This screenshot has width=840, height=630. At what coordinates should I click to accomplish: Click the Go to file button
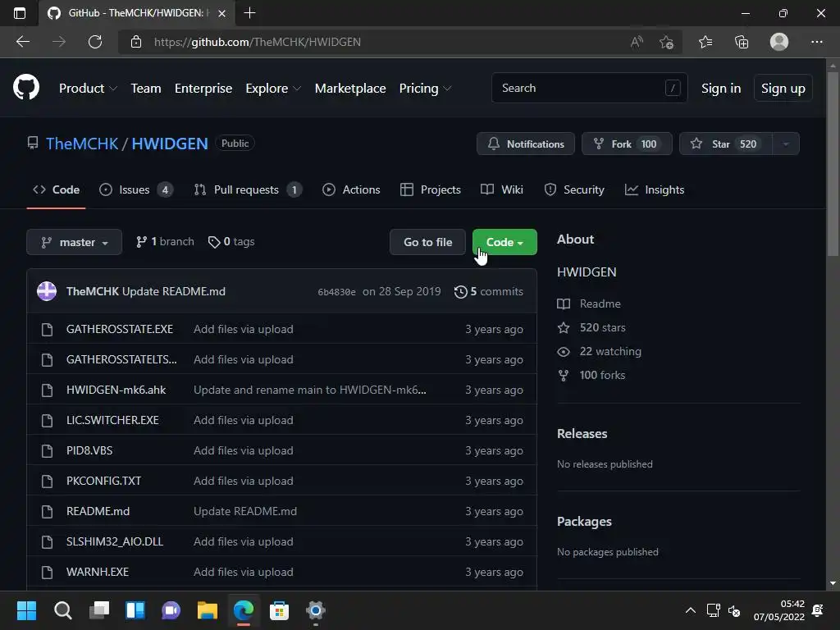coord(427,242)
